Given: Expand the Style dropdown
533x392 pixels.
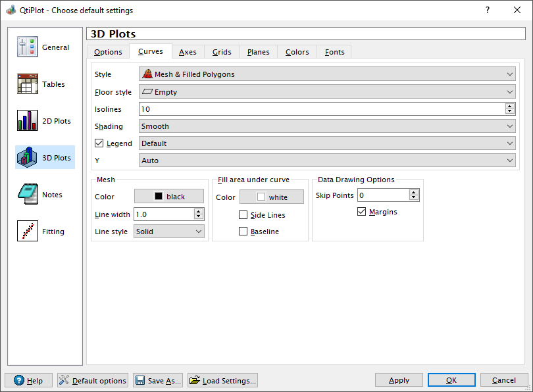Looking at the screenshot, I should click(x=327, y=74).
